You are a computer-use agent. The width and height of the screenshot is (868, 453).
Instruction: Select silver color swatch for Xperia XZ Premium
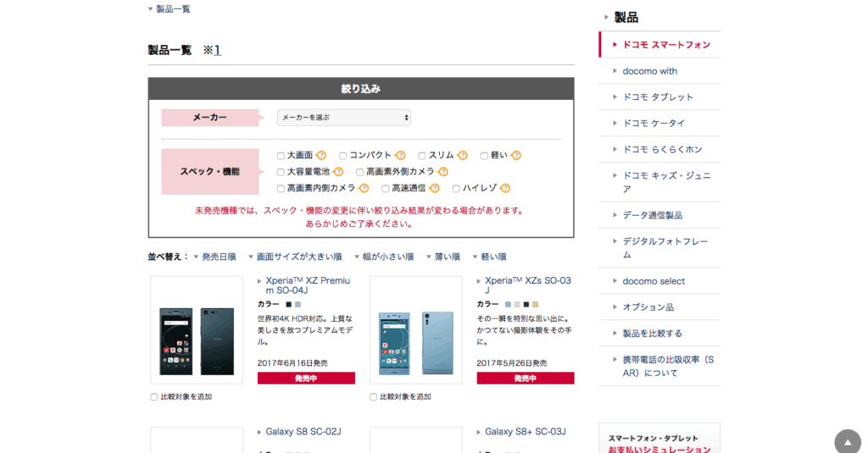pos(298,304)
